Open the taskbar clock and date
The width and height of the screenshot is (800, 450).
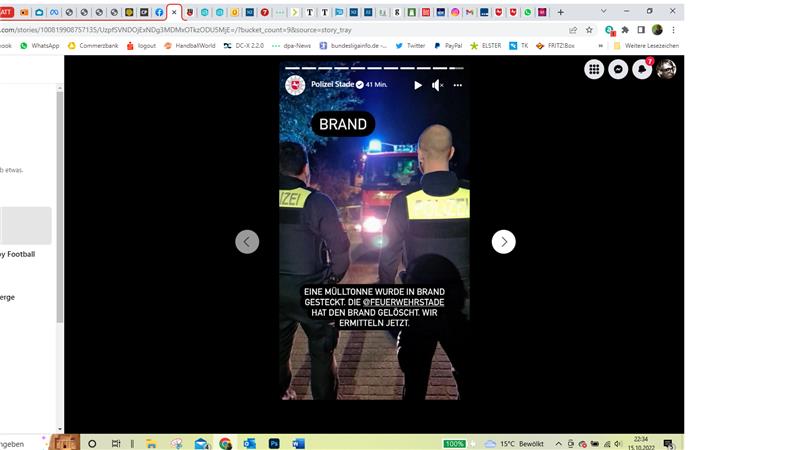click(641, 443)
